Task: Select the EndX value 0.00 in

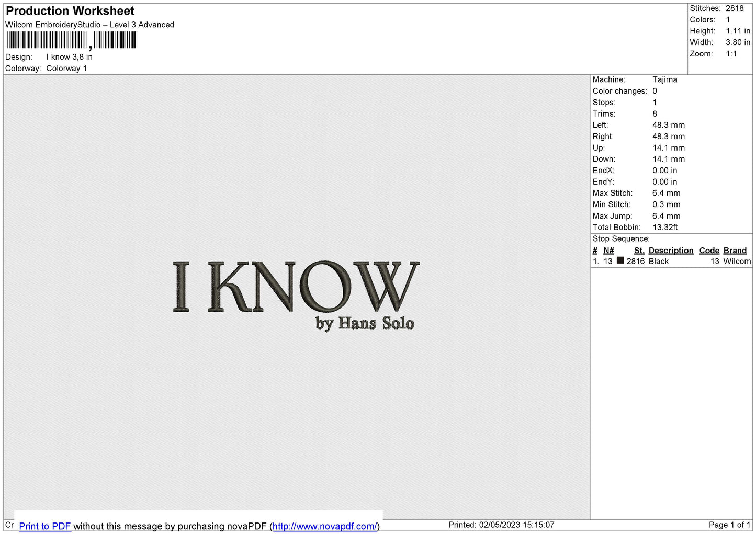Action: click(x=665, y=171)
